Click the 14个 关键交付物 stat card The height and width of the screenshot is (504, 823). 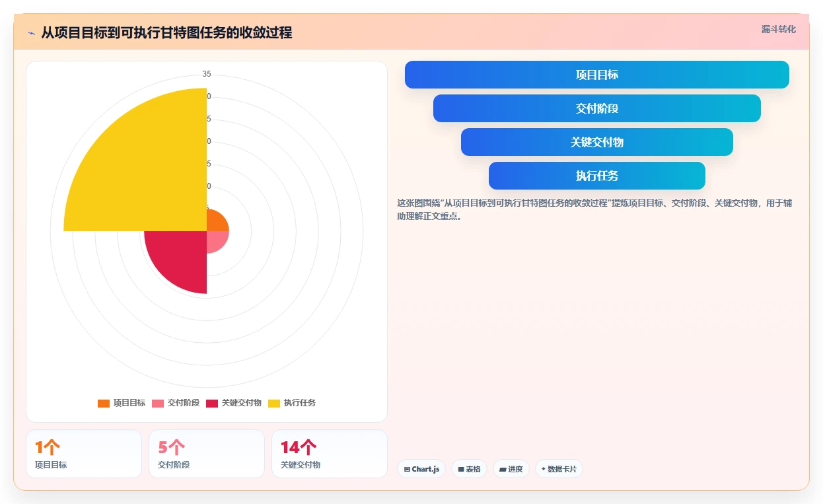(x=330, y=454)
